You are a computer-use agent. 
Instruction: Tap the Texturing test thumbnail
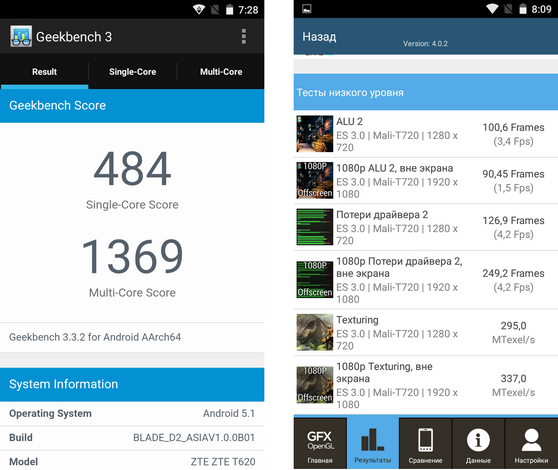[x=315, y=332]
